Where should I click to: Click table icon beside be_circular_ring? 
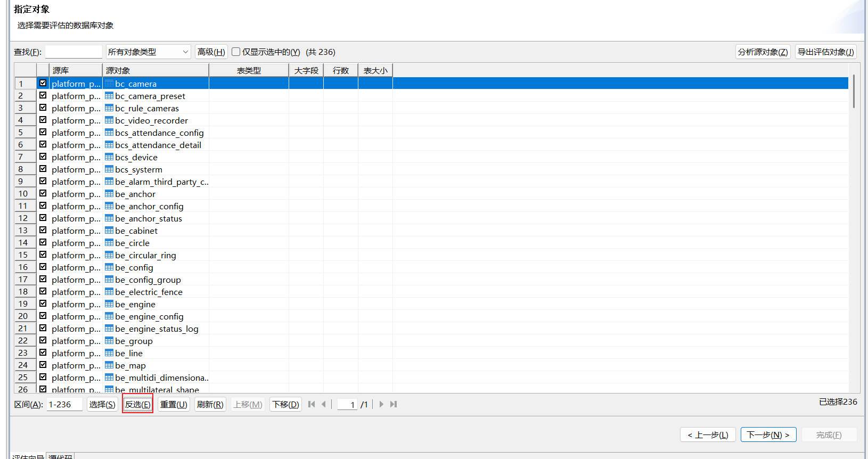(x=109, y=255)
